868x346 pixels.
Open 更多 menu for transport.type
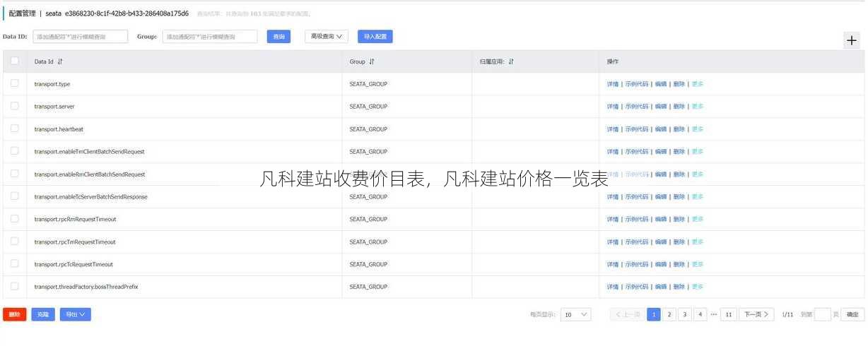click(698, 84)
